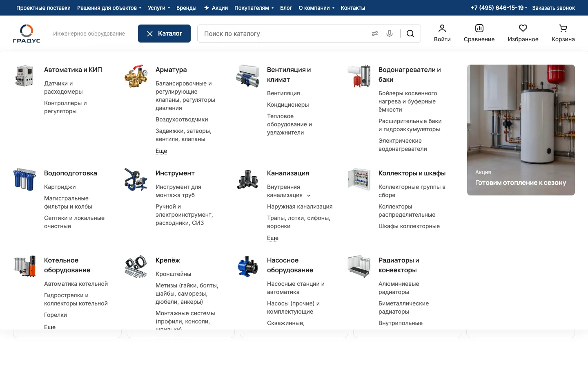
Task: Open the Избранное heart icon
Action: click(x=523, y=28)
